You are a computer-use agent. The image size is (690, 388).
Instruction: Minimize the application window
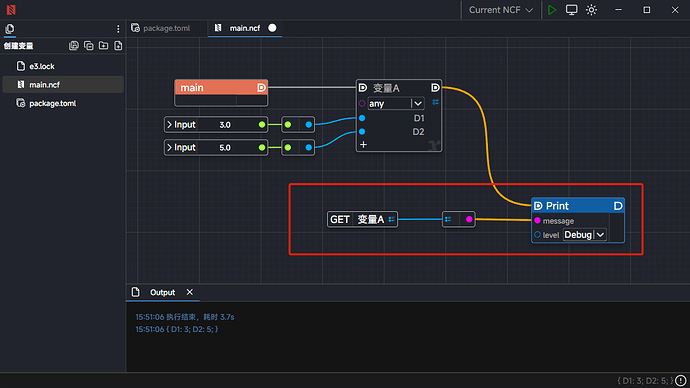pyautogui.click(x=618, y=10)
